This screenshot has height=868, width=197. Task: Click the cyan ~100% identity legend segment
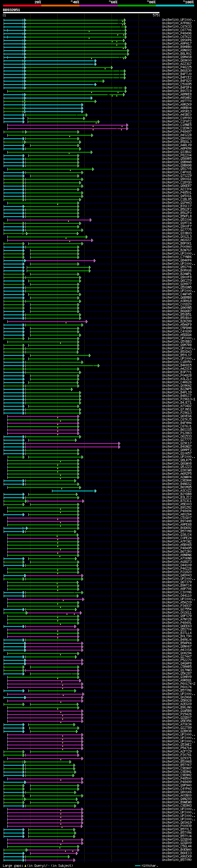[175, 6]
